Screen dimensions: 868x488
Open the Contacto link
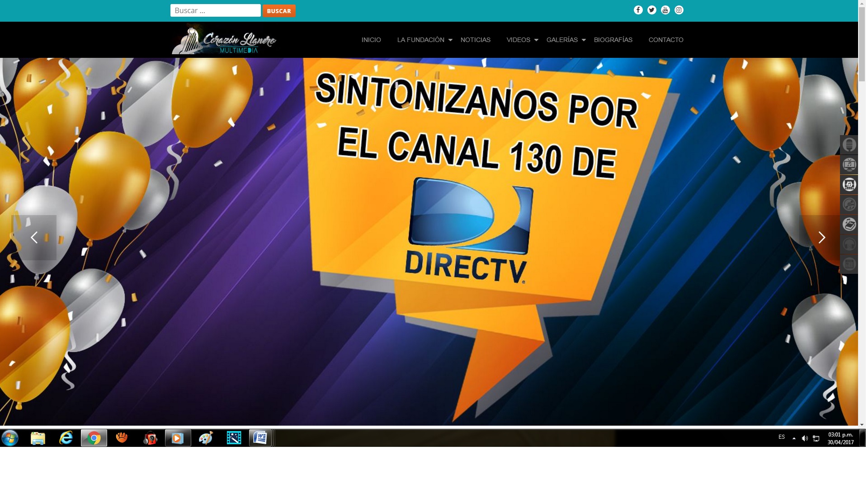[x=665, y=40]
